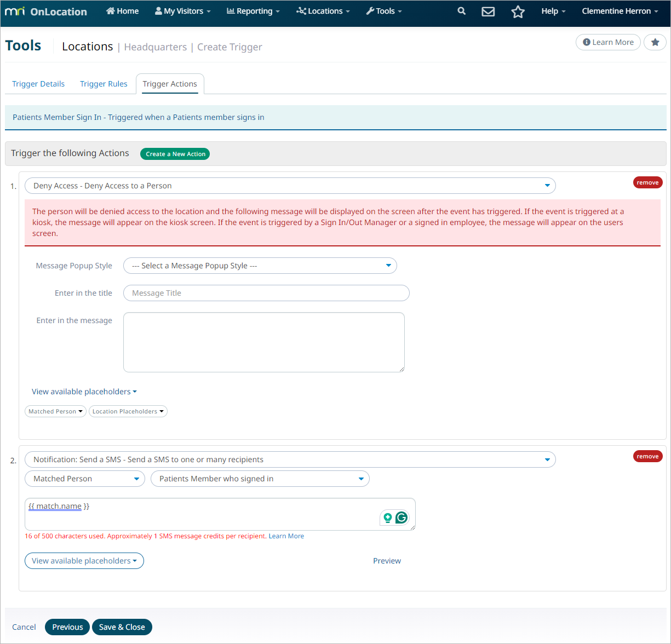Remove action 2 Send a SMS
Screen dimensions: 671x644
click(x=647, y=456)
